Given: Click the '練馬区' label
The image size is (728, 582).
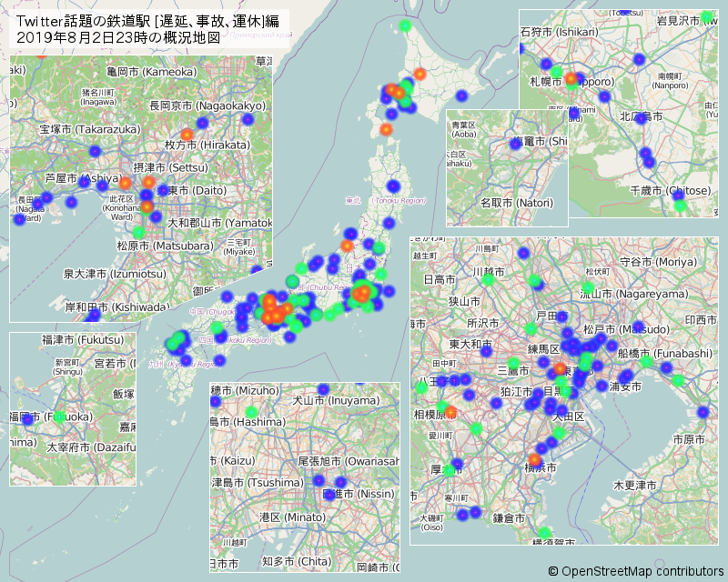Looking at the screenshot, I should (x=543, y=349).
